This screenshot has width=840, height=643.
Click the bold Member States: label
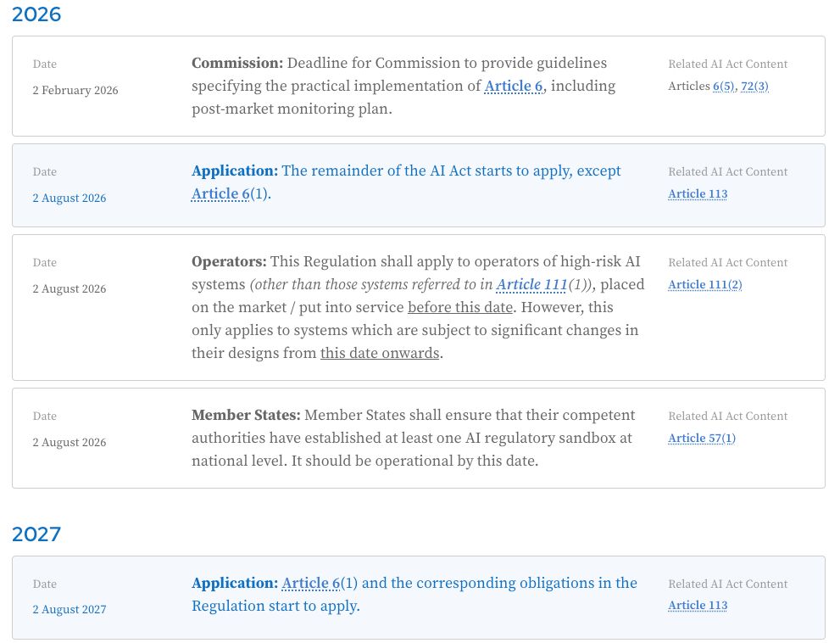point(246,415)
